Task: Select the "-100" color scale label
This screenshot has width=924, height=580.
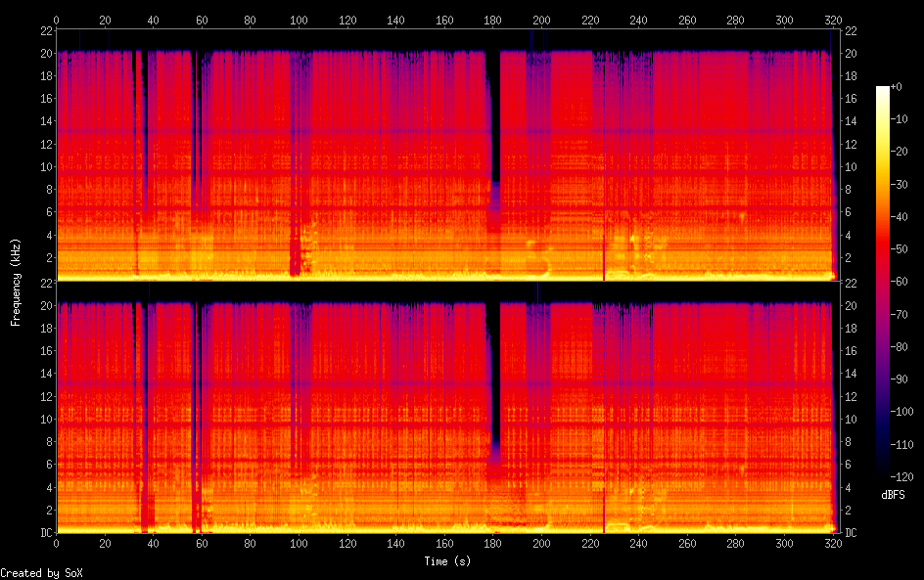Action: (x=902, y=412)
